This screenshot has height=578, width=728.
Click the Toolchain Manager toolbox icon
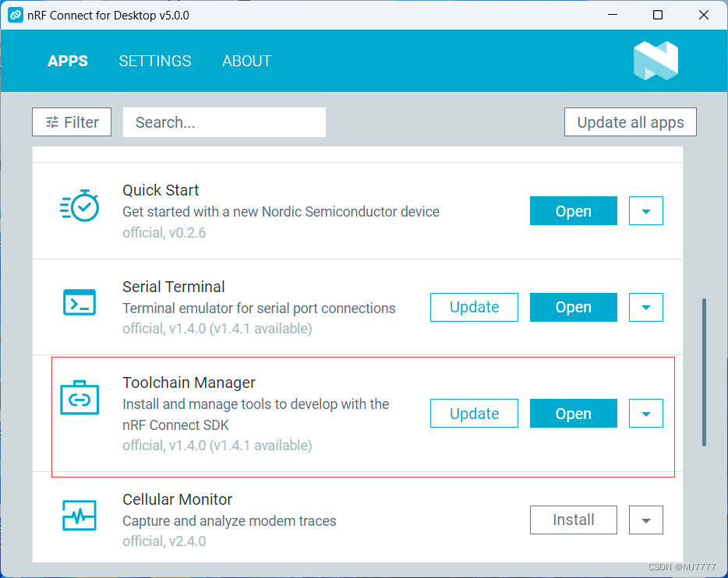(x=80, y=397)
